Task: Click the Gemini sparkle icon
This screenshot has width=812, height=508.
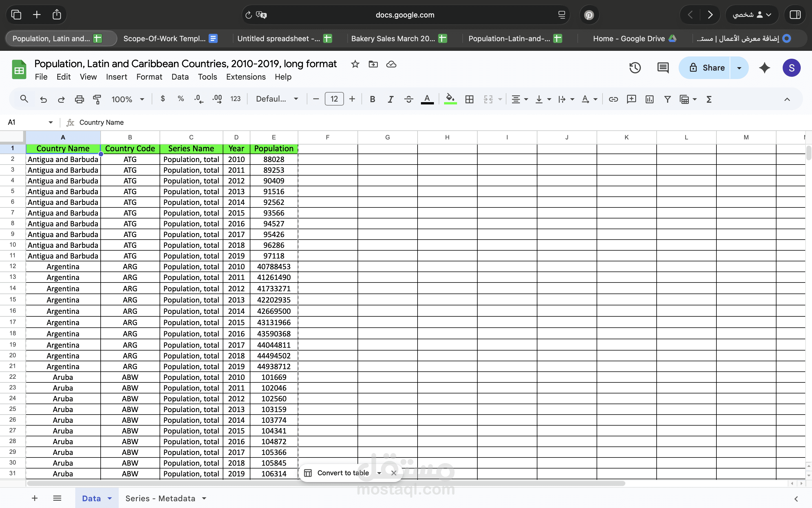Action: point(764,68)
